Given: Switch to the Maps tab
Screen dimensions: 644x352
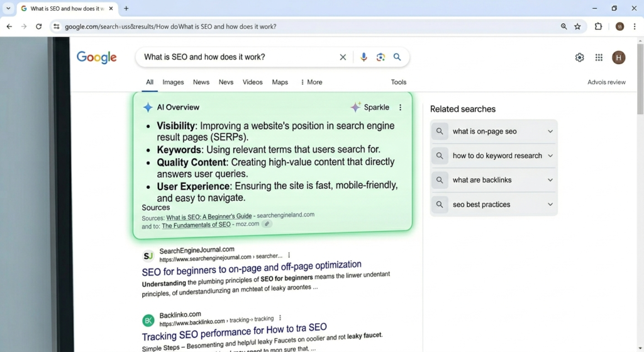Looking at the screenshot, I should [280, 82].
